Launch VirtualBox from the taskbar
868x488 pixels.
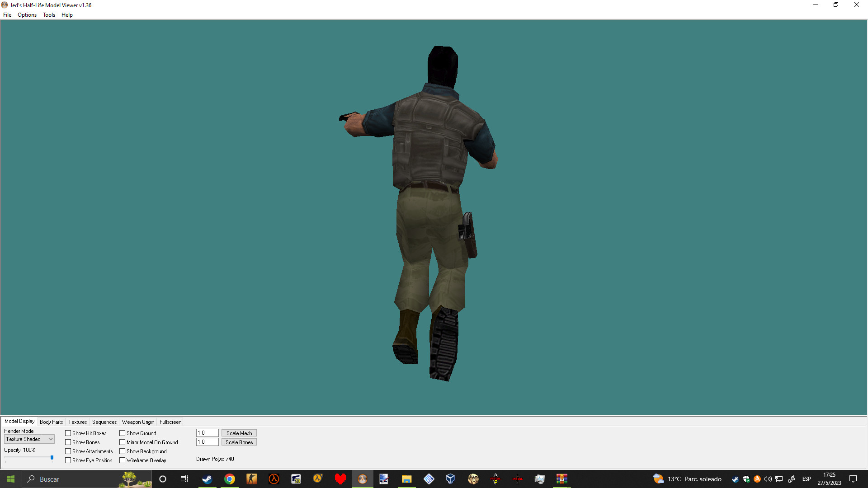point(450,479)
